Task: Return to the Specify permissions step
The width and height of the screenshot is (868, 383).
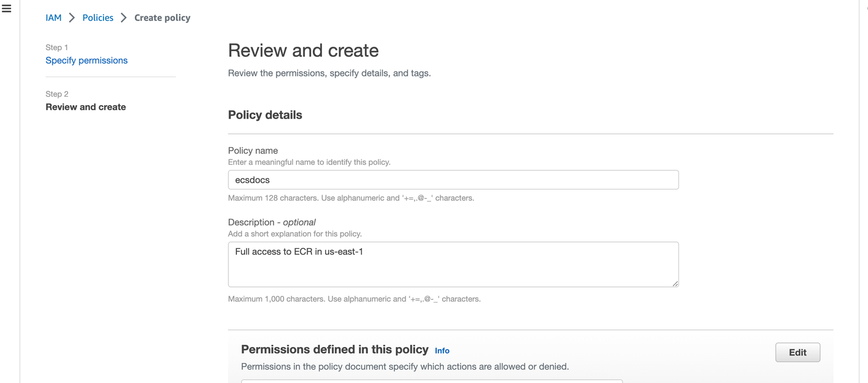Action: 86,60
